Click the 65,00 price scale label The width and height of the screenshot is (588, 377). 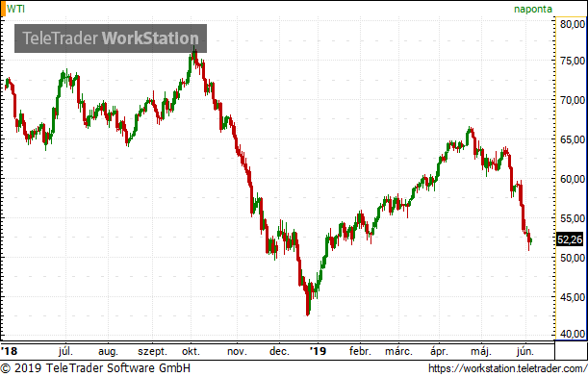point(573,139)
